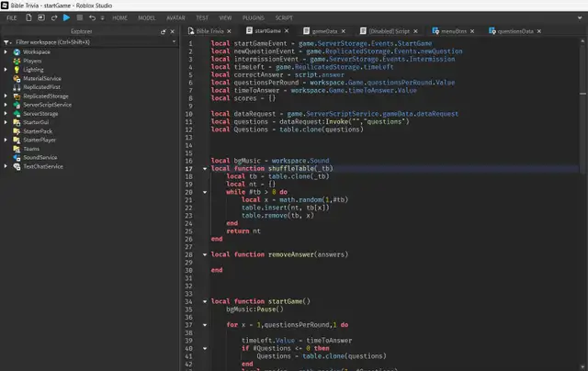Select the TextChatService icon
The width and height of the screenshot is (588, 371).
17,166
